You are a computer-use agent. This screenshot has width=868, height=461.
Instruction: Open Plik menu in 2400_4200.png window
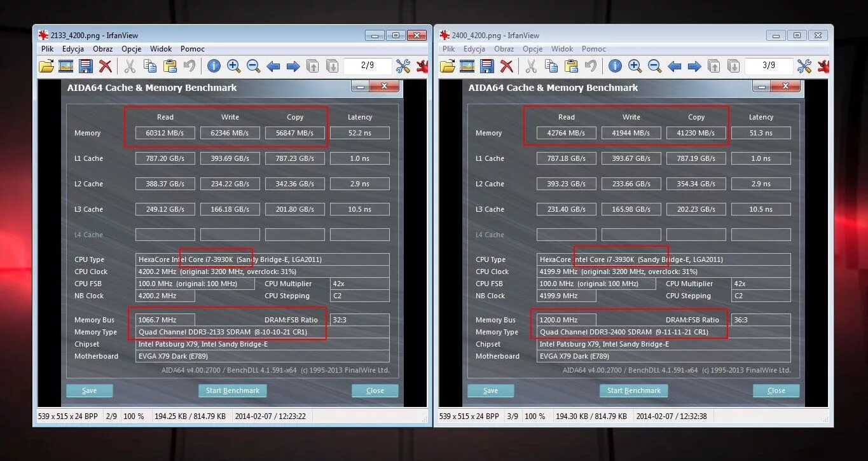(x=449, y=49)
